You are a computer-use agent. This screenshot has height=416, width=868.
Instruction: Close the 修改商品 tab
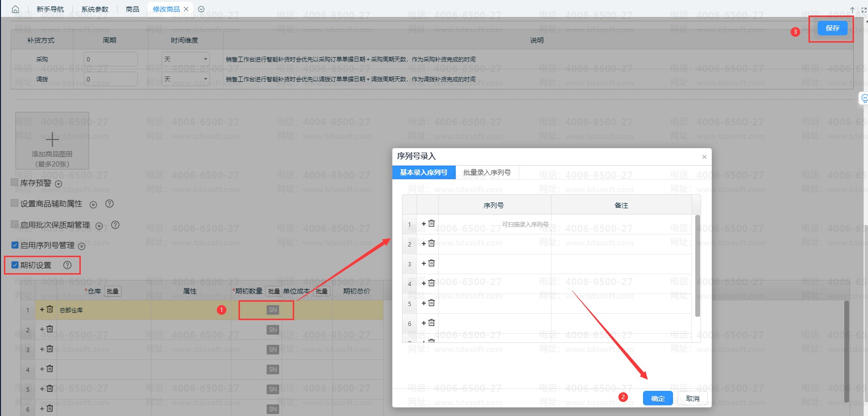(x=186, y=9)
